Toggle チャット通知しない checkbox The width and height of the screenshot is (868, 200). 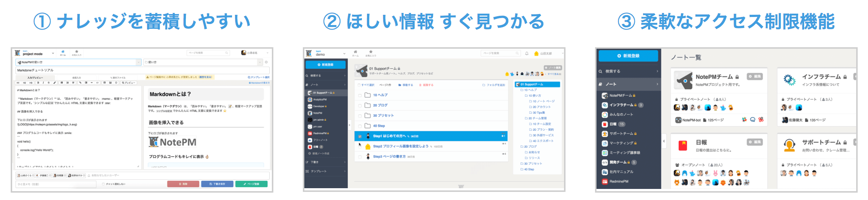(103, 184)
